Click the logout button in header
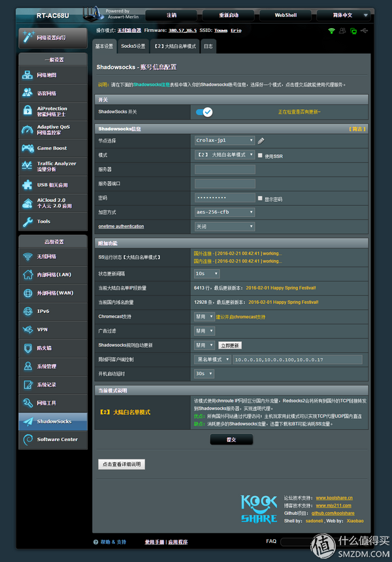This screenshot has height=562, width=392. 171,15
